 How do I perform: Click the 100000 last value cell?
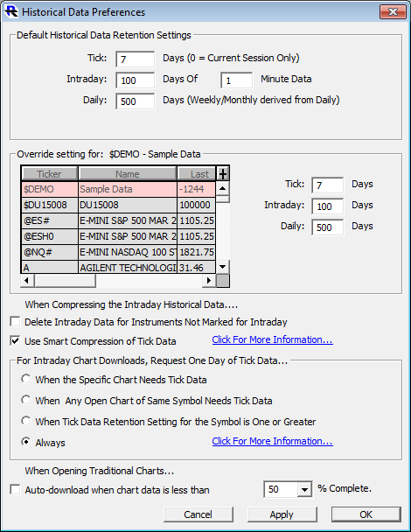click(x=197, y=205)
